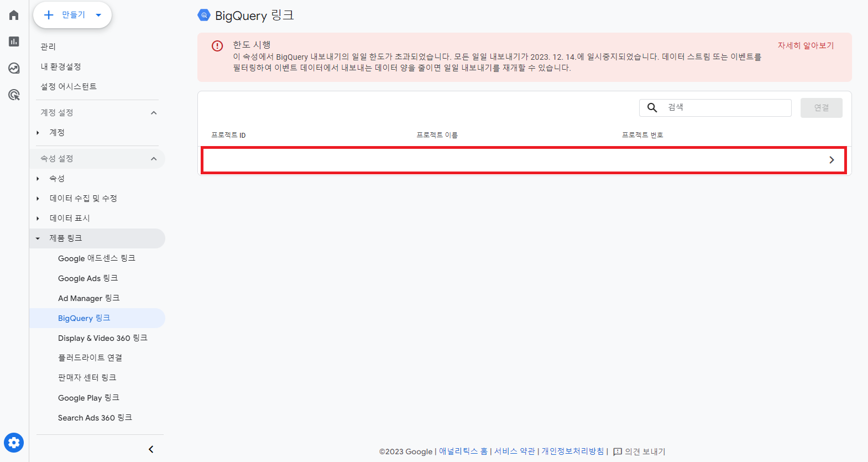Viewport: 868px width, 462px height.
Task: Click the BigQuery logo icon beside title
Action: click(x=204, y=15)
